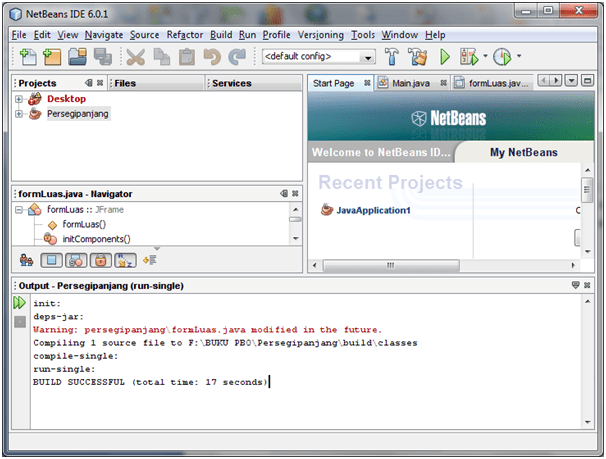Re-run the build in Output panel
This screenshot has width=606, height=459.
click(19, 303)
